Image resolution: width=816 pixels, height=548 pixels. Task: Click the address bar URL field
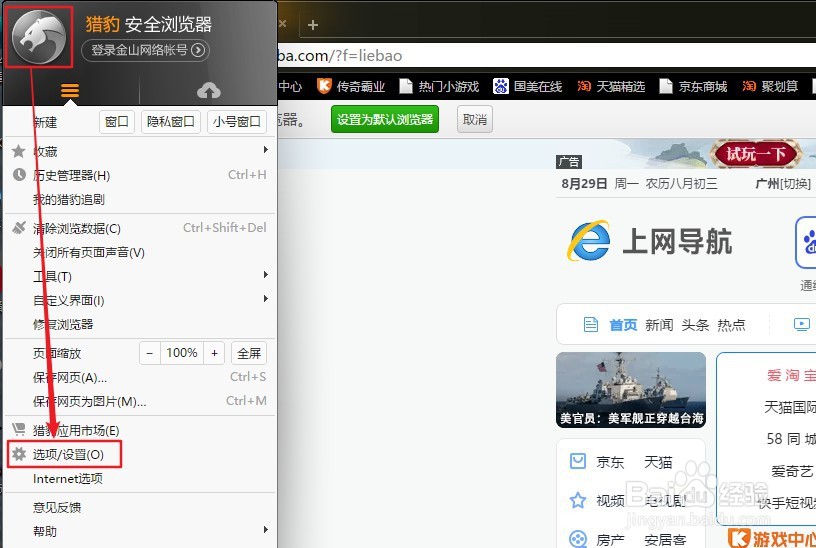pos(546,55)
